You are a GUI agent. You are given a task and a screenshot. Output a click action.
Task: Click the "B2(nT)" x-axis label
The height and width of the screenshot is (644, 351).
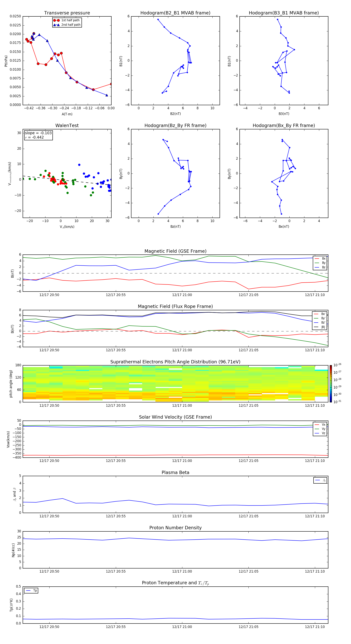click(x=175, y=114)
